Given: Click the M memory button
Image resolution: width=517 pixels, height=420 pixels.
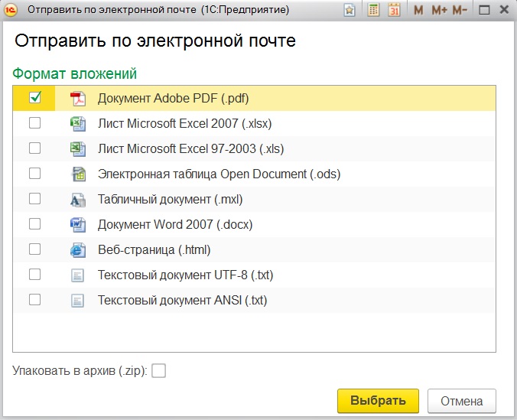Looking at the screenshot, I should (x=418, y=11).
